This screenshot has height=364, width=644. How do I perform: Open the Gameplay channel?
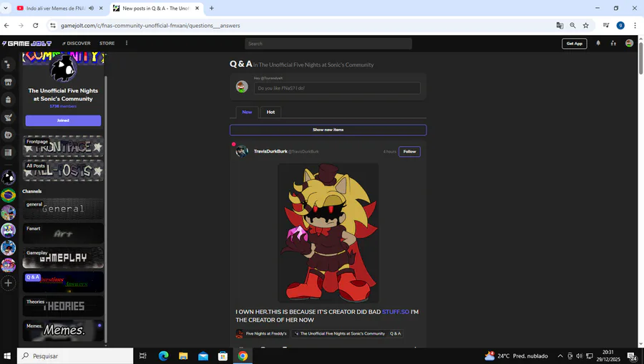[63, 257]
